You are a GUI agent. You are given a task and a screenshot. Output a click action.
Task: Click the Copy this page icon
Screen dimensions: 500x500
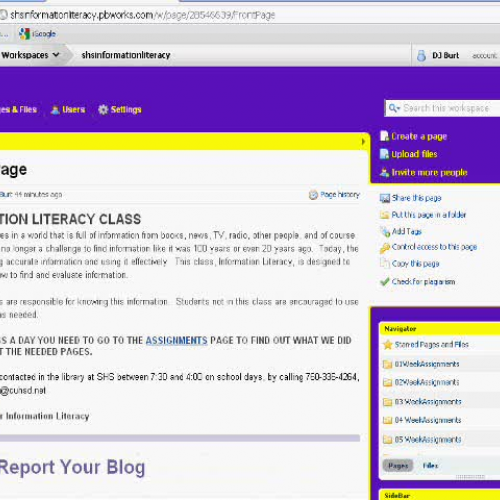tap(385, 263)
